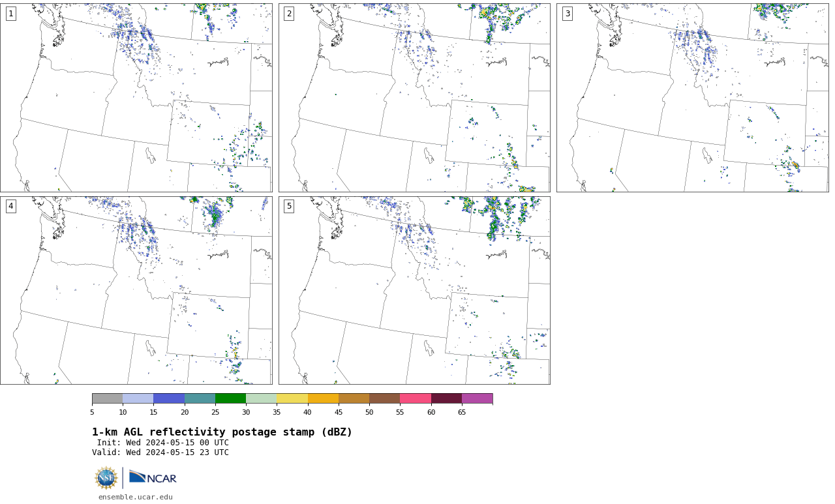Click the plot title '1-km AGL reflectivity postage stamp (dBZ)'
Image resolution: width=835 pixels, height=504 pixels.
(x=222, y=432)
